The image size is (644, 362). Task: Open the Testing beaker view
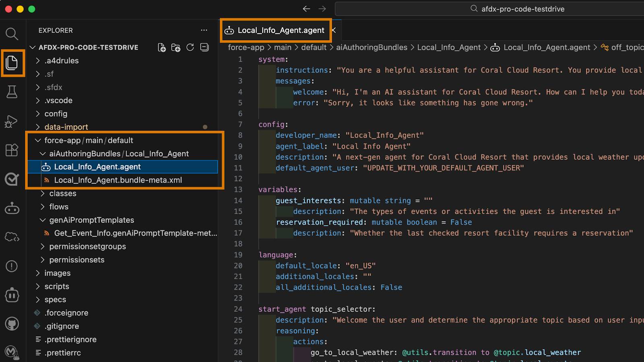point(12,92)
